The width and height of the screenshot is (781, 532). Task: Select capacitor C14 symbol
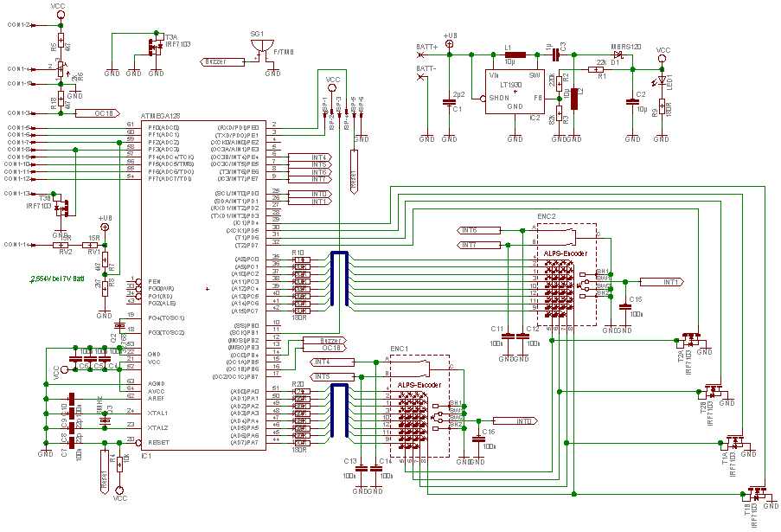tap(375, 469)
